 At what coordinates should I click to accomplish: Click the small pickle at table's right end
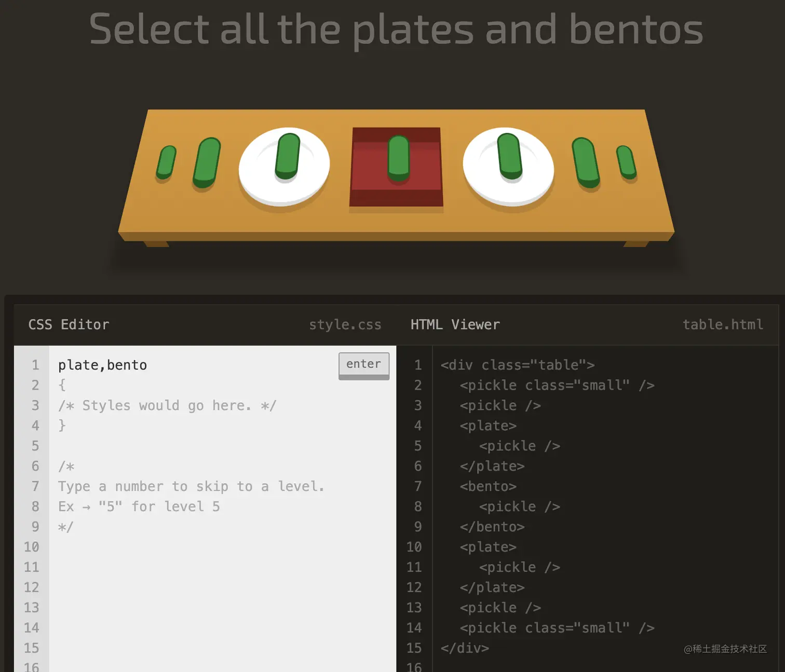[626, 162]
